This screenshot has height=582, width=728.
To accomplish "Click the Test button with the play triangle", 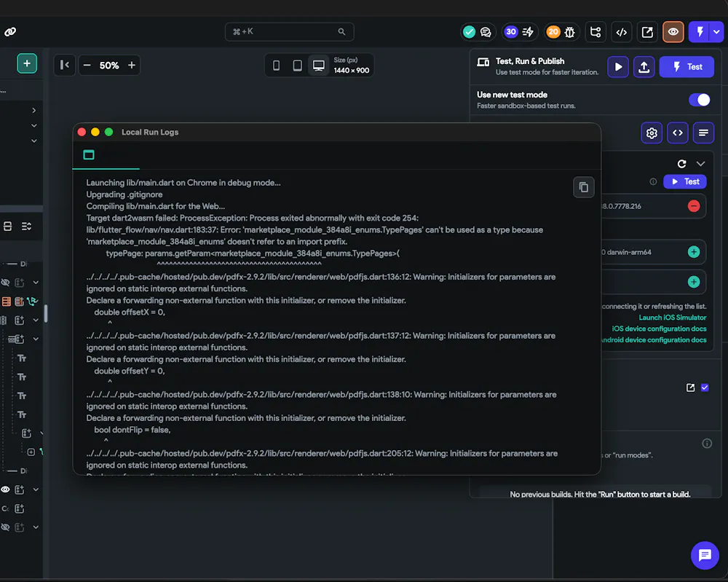I will pyautogui.click(x=685, y=181).
